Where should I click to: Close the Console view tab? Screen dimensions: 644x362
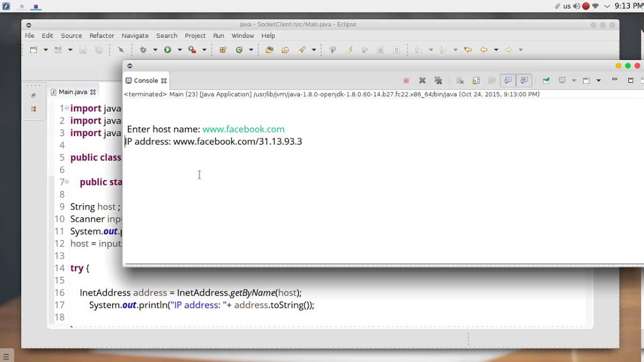pyautogui.click(x=164, y=80)
